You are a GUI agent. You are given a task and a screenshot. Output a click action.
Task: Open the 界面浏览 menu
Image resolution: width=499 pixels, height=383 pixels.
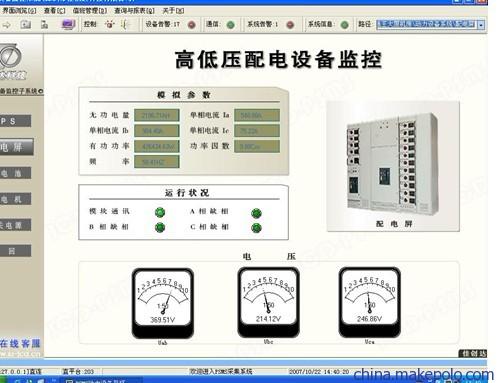(19, 11)
